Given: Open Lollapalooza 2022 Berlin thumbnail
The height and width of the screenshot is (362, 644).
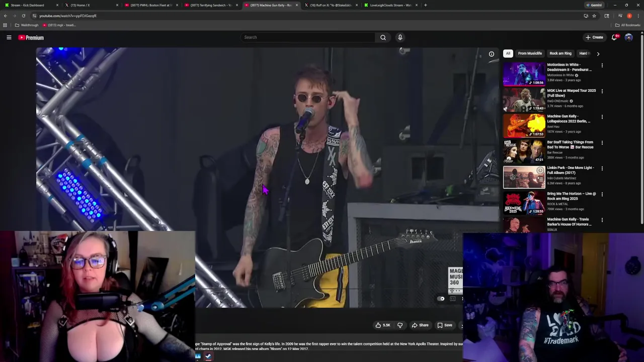Looking at the screenshot, I should [524, 125].
